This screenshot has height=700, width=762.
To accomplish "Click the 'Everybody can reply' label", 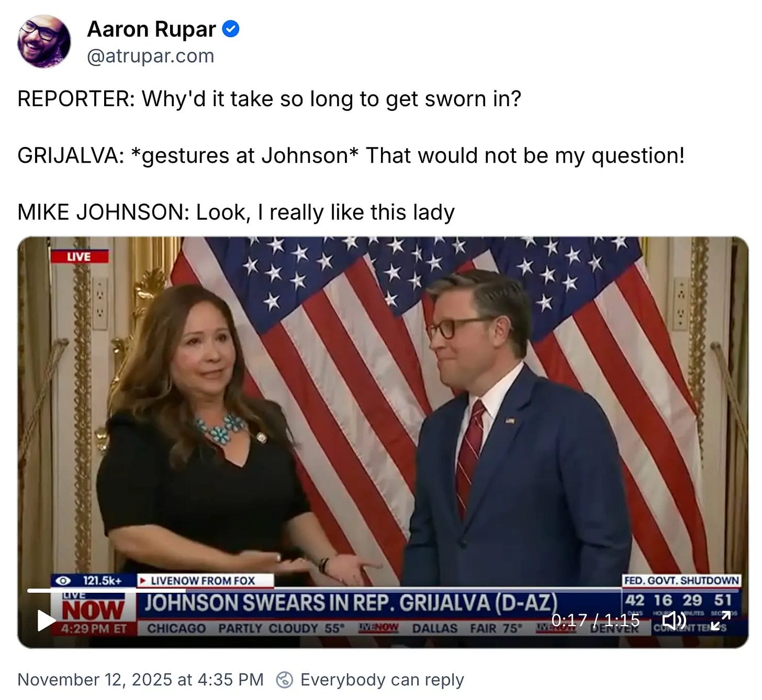I will click(382, 680).
